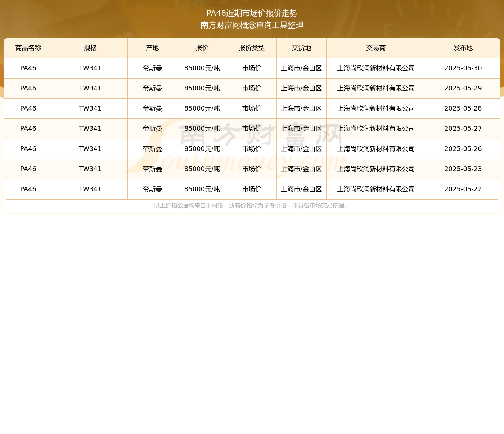Click TW341 in the 2025-05-27 row
This screenshot has height=434, width=504.
coord(90,129)
